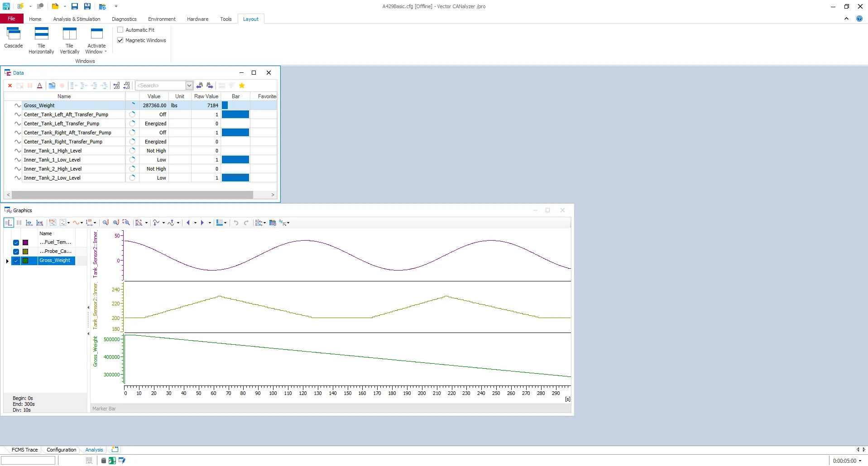Enable the Automatic Fit checkbox
This screenshot has width=868, height=466.
[120, 30]
